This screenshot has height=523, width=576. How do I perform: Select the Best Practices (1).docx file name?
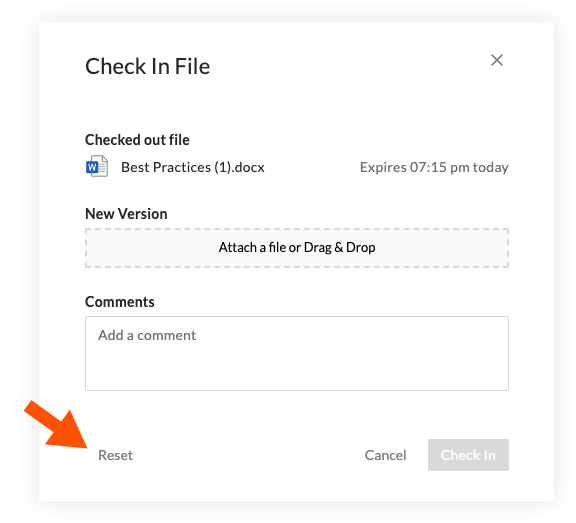pyautogui.click(x=192, y=167)
